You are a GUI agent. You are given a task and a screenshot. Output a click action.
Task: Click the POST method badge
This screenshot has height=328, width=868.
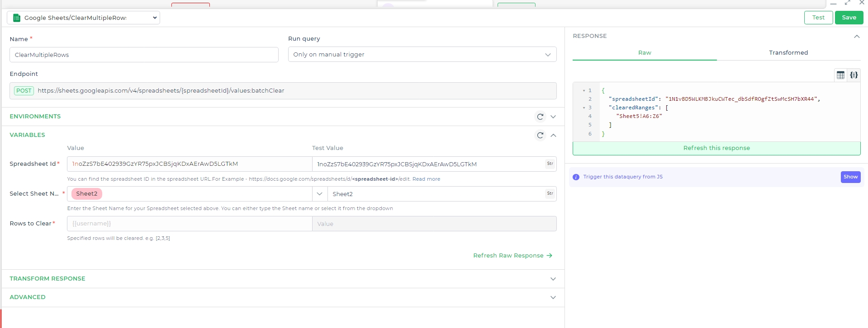click(24, 91)
